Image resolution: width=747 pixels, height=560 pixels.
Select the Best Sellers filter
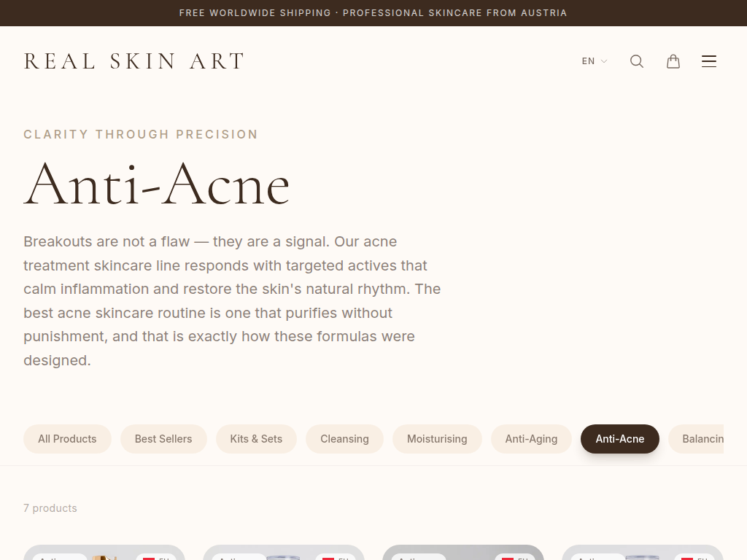point(163,439)
